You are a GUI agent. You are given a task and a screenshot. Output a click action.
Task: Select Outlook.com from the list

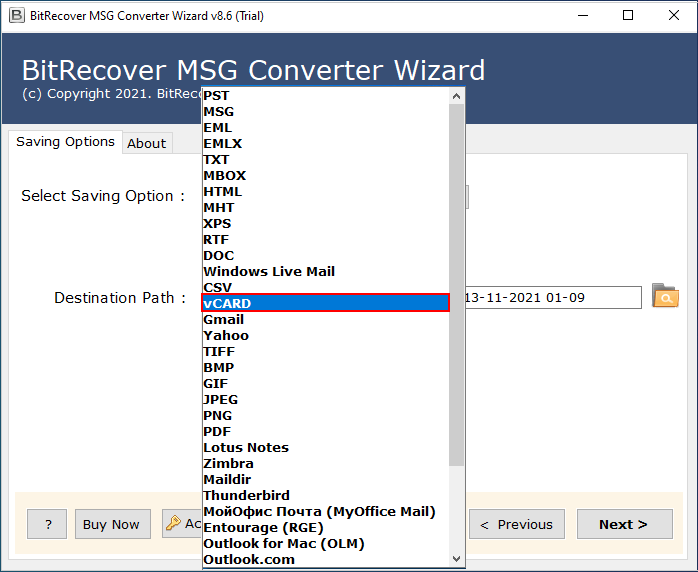coord(326,560)
